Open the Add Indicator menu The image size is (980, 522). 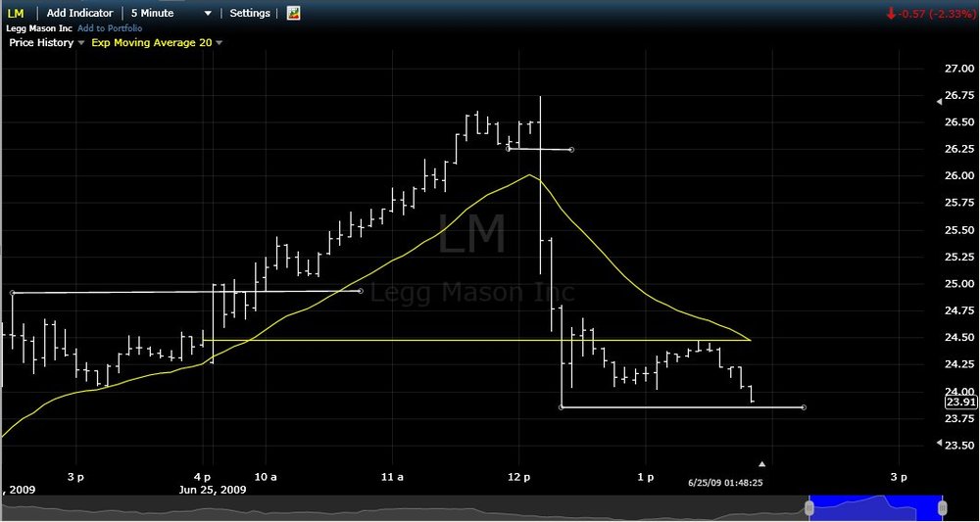click(80, 13)
